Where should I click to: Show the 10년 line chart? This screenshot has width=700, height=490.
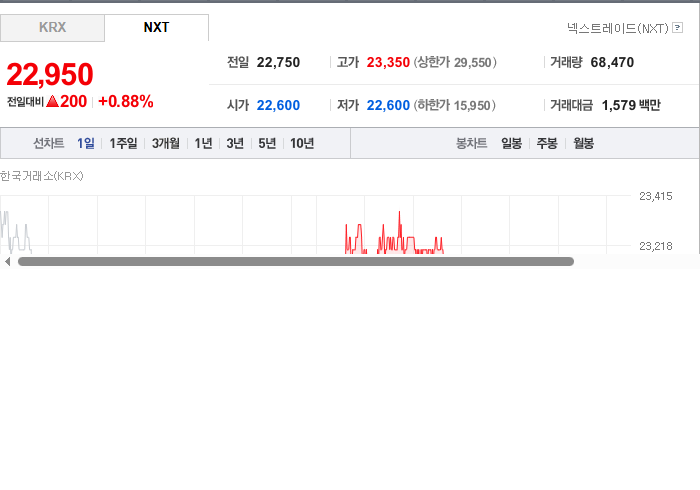click(302, 143)
